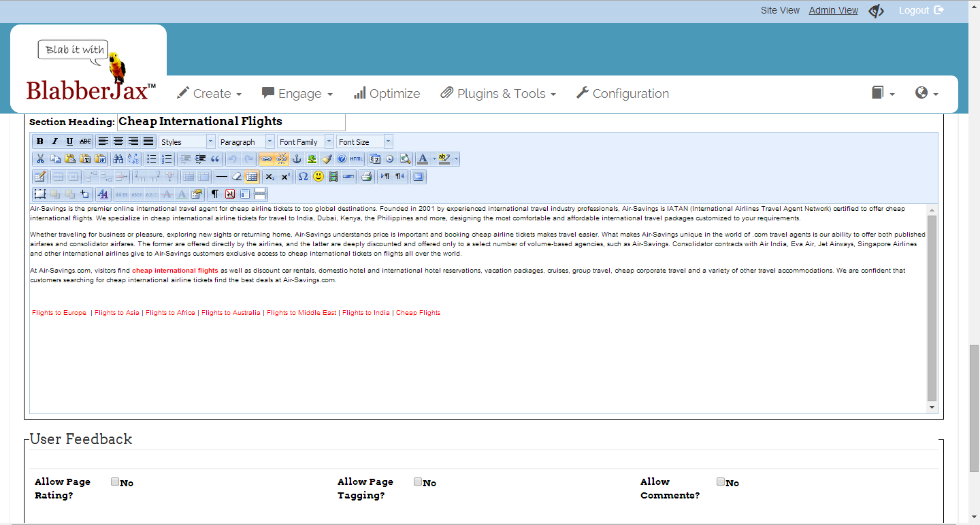Image resolution: width=980 pixels, height=525 pixels.
Task: Open the Font Family dropdown
Action: click(x=306, y=141)
